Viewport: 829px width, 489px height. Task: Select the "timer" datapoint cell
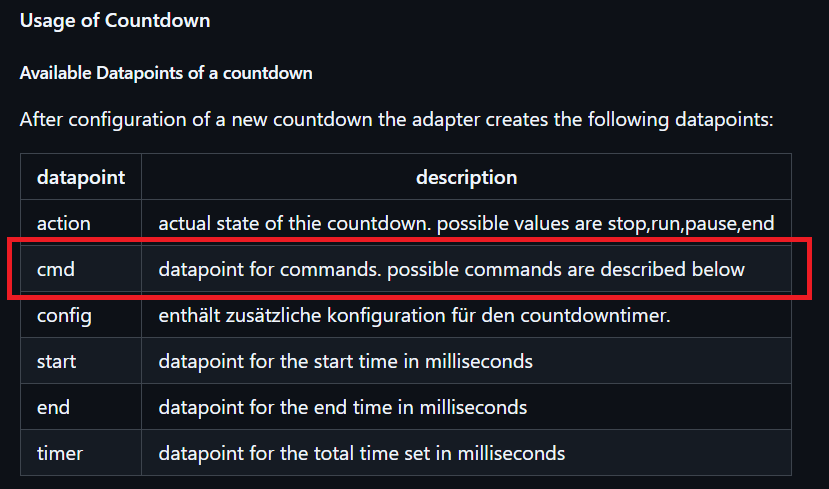[x=60, y=454]
